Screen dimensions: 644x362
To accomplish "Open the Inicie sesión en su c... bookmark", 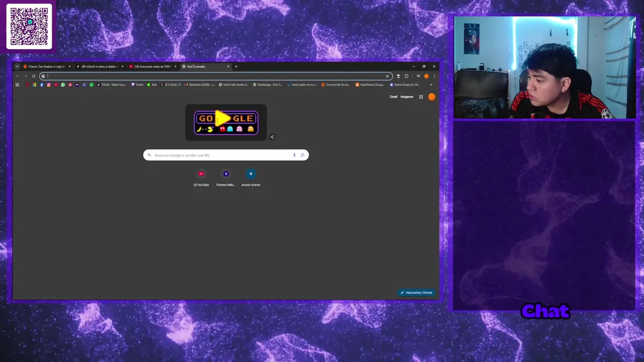I will pyautogui.click(x=302, y=84).
